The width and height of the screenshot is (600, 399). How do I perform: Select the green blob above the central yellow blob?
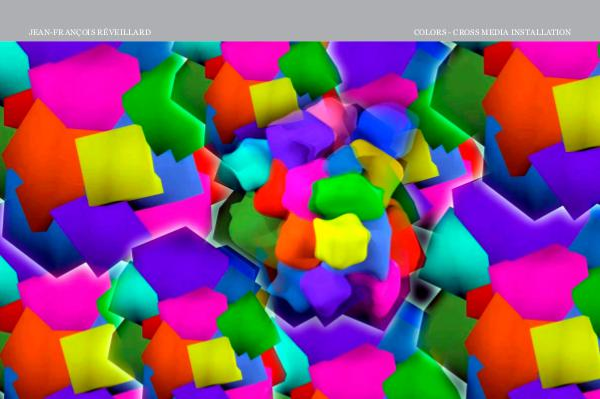tap(347, 196)
